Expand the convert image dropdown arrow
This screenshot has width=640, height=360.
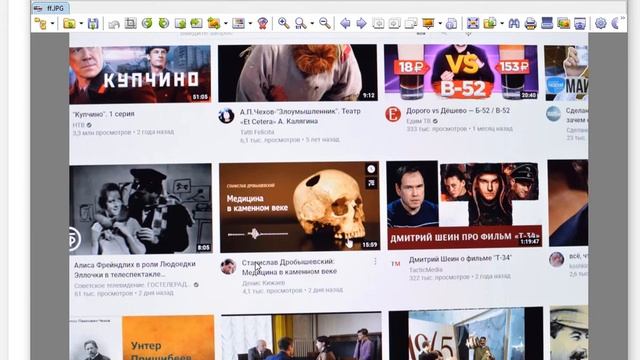pos(225,24)
